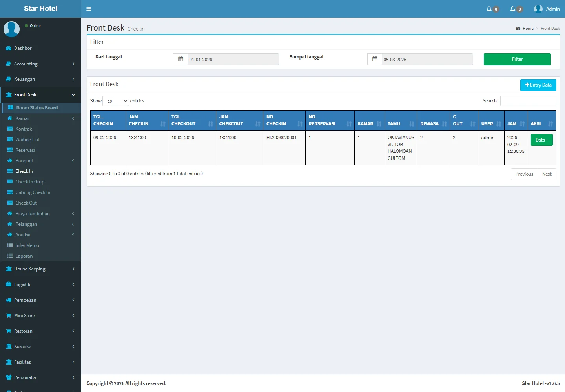This screenshot has height=392, width=565.
Task: Click calendar icon beside Sampai tanggal field
Action: pyautogui.click(x=375, y=59)
